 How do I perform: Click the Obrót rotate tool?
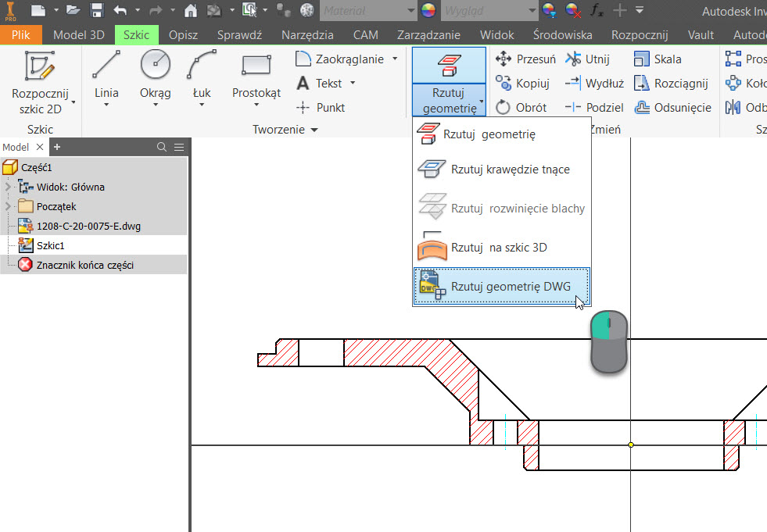tap(521, 108)
